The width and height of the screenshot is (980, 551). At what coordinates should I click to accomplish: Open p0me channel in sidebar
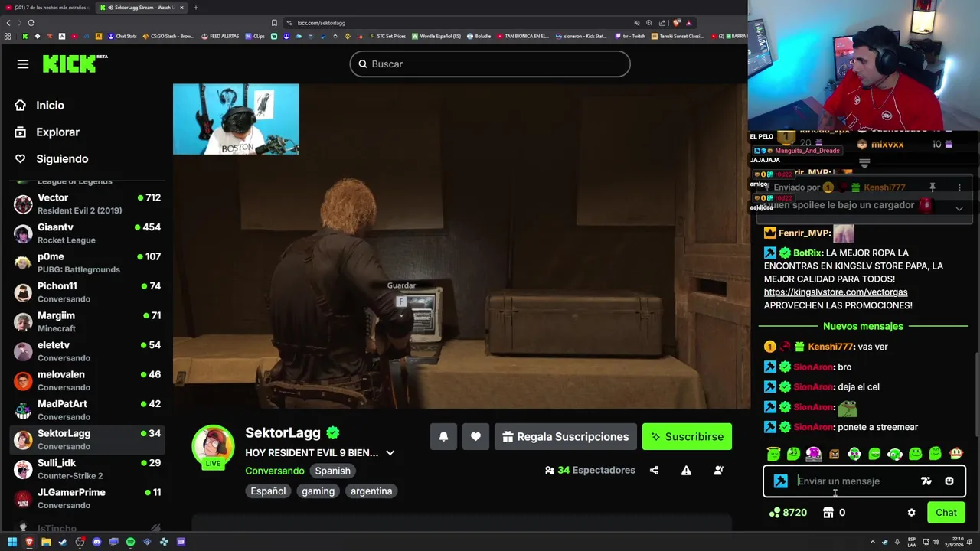click(x=87, y=262)
